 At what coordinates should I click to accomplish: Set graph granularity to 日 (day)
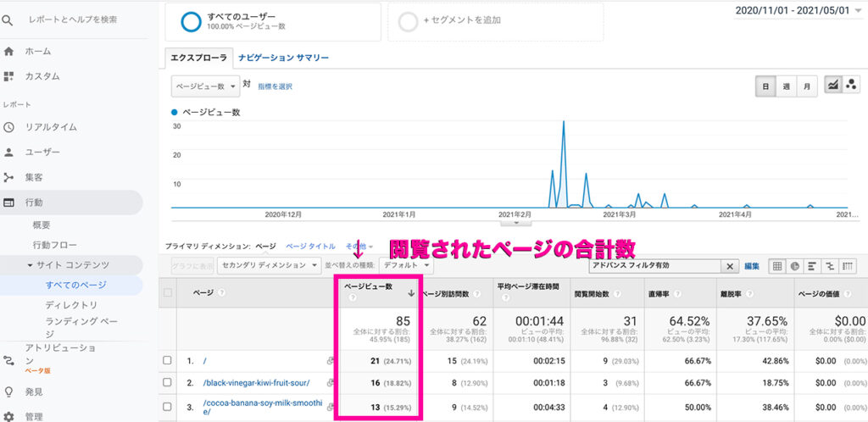tap(765, 86)
